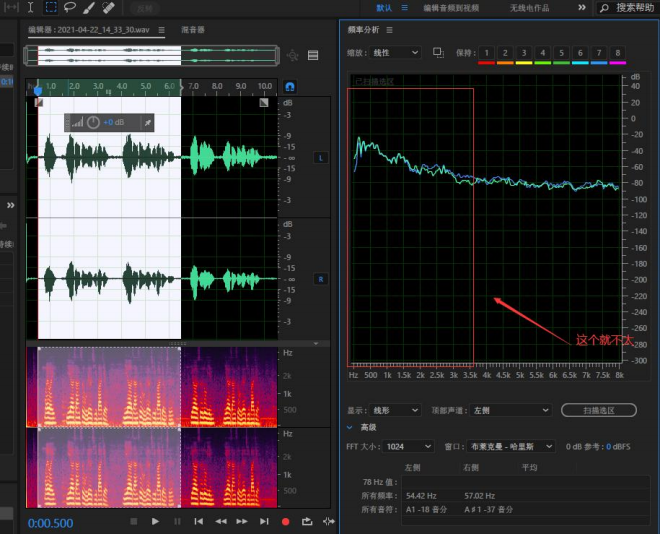Image resolution: width=660 pixels, height=534 pixels.
Task: Click the 54.42 Hz left frequency value
Action: pyautogui.click(x=421, y=496)
